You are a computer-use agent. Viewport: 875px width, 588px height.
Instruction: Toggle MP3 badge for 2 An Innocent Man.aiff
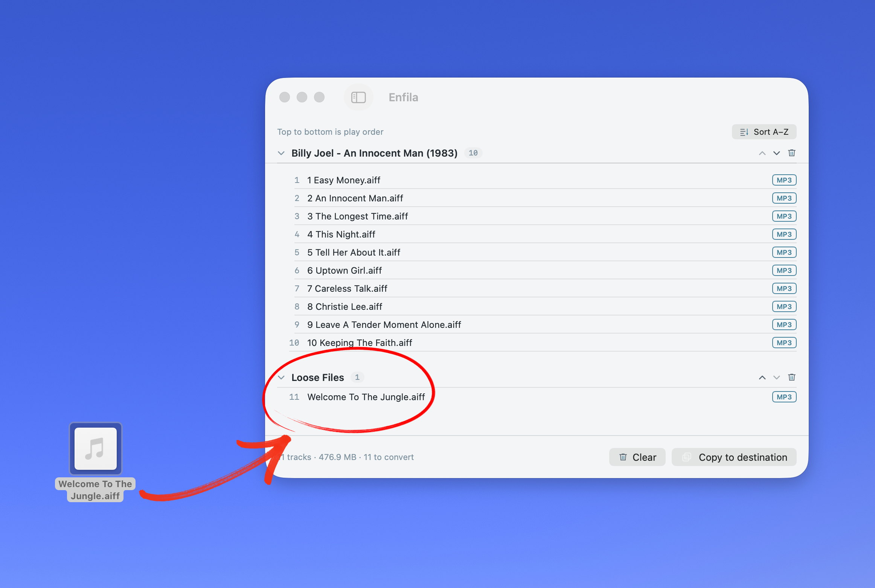[x=784, y=198]
